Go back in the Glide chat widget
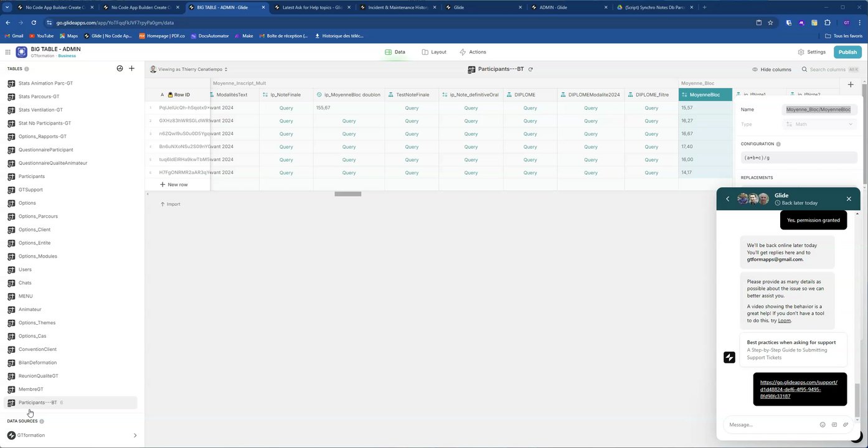 727,199
